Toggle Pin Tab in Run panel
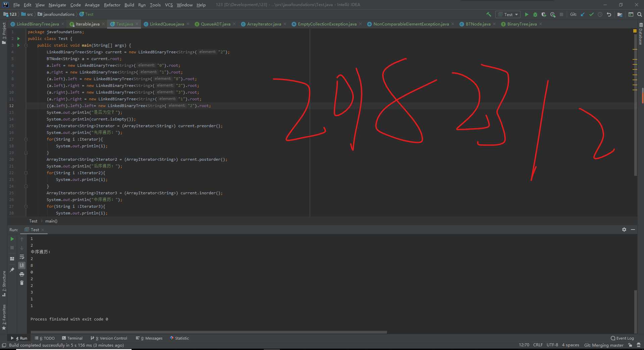The height and width of the screenshot is (350, 644). pos(12,270)
